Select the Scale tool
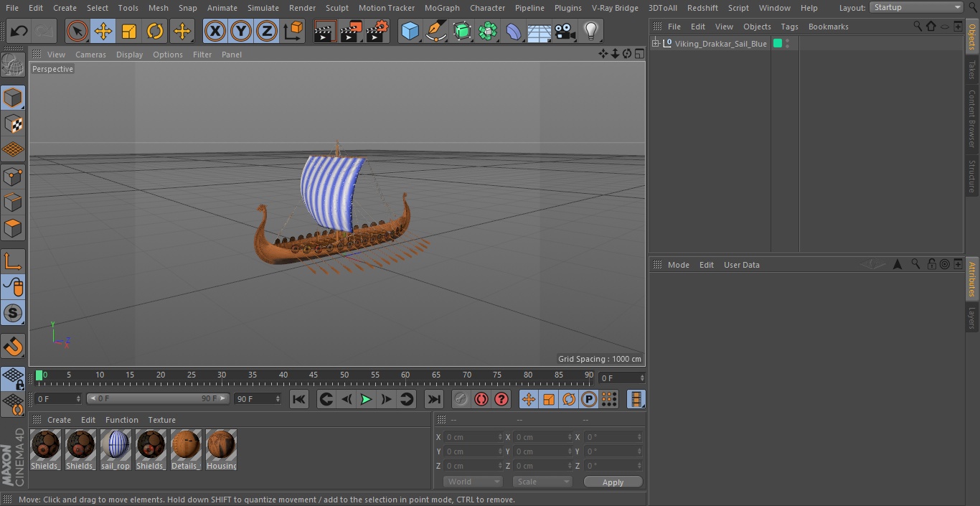Image resolution: width=980 pixels, height=506 pixels. click(129, 31)
